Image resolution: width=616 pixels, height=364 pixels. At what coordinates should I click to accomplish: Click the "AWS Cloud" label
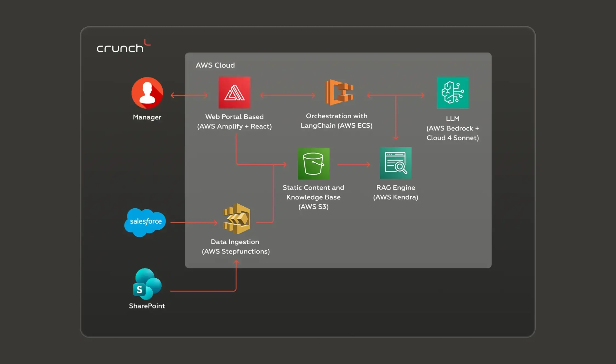(x=215, y=65)
